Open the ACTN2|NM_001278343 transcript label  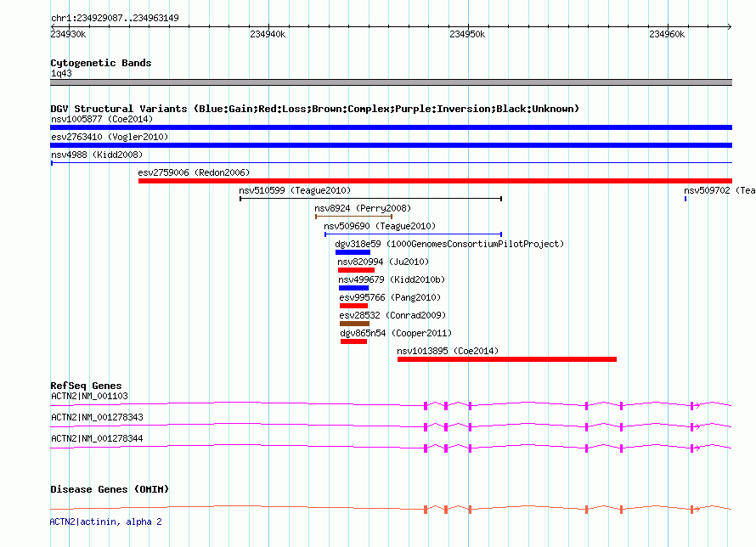coord(97,417)
